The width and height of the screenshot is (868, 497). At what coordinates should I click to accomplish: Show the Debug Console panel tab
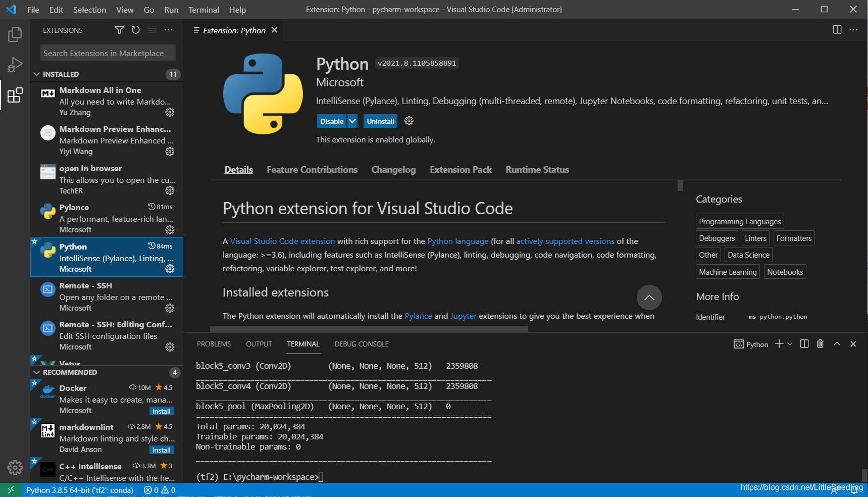[x=362, y=344]
